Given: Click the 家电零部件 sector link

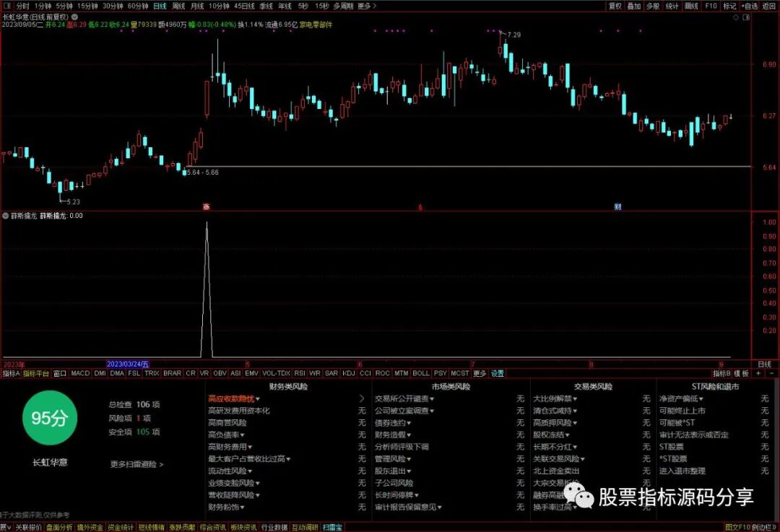Looking at the screenshot, I should click(316, 25).
